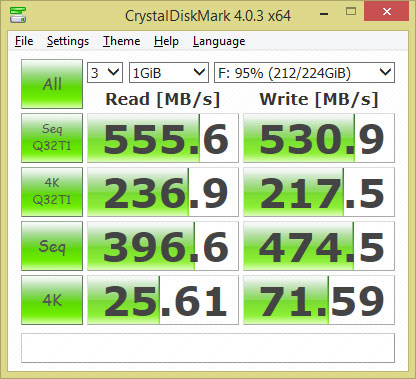Select the 236.9 4K Q32T1 read result
This screenshot has width=416, height=379.
tap(163, 192)
